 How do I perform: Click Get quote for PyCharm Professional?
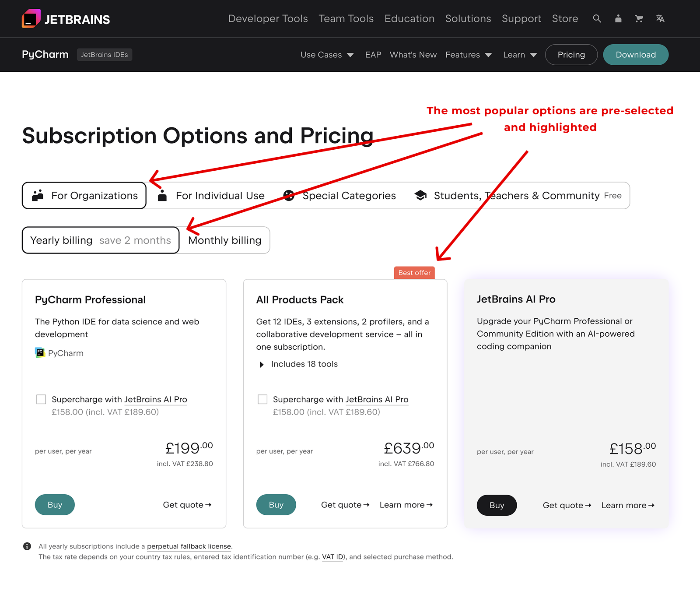(x=187, y=505)
